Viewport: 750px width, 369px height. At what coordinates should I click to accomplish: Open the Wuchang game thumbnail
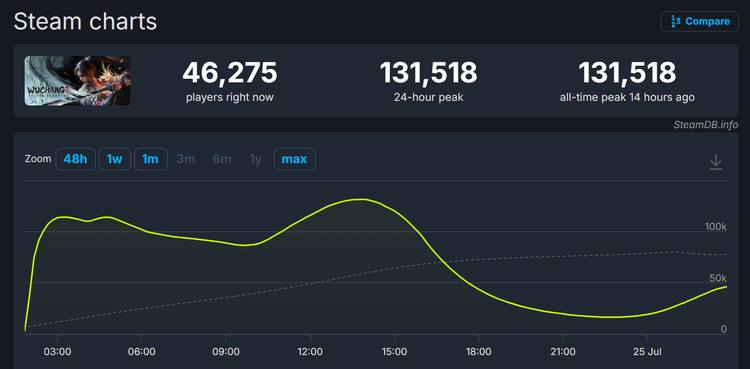77,81
